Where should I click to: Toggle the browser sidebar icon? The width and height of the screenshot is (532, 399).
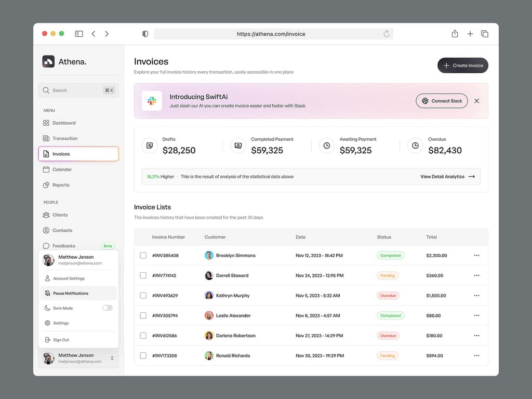[79, 34]
